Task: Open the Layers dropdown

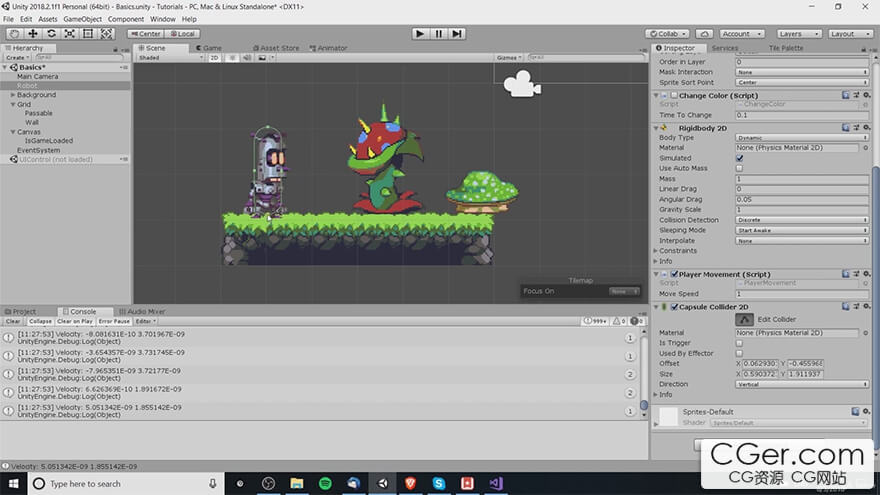Action: pyautogui.click(x=799, y=34)
